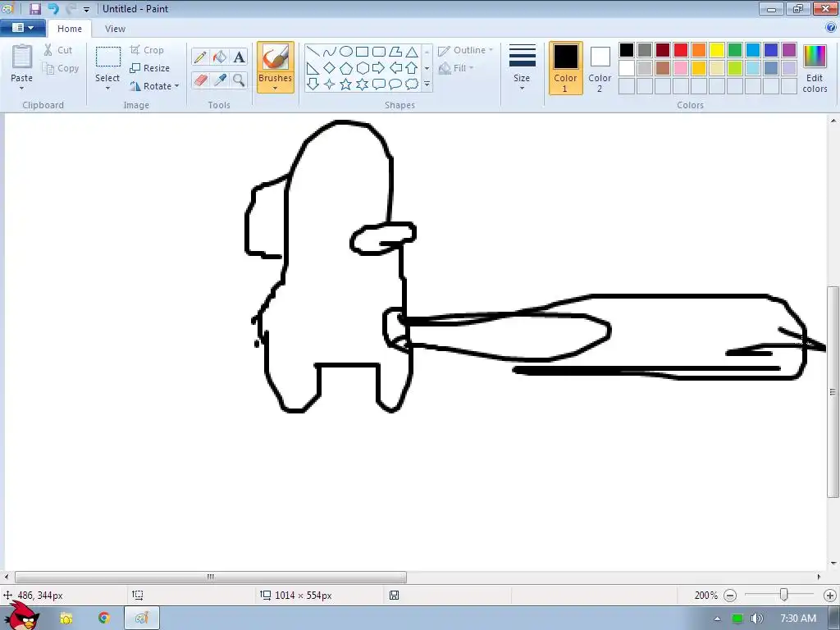Expand the Paste dropdown arrow

(x=21, y=89)
